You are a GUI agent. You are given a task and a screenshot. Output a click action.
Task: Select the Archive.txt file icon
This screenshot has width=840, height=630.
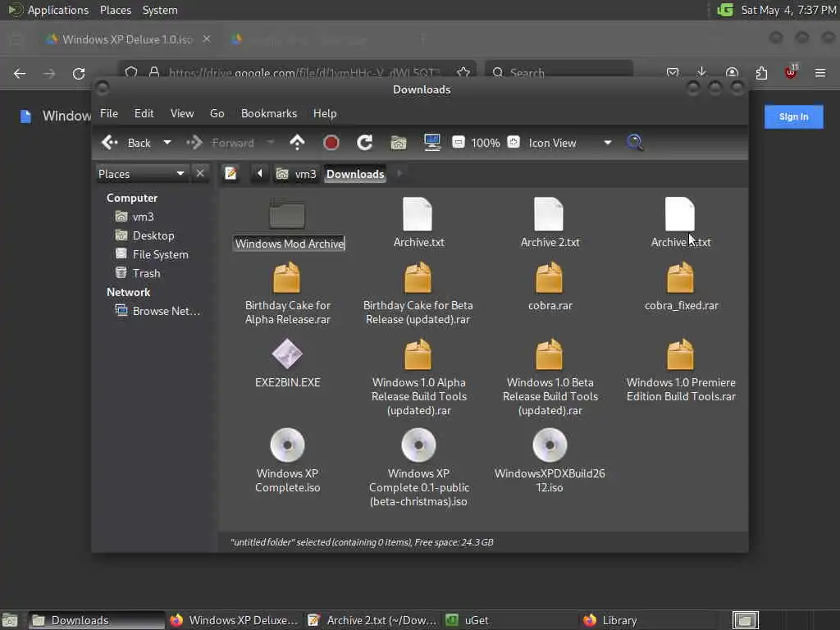(x=418, y=214)
